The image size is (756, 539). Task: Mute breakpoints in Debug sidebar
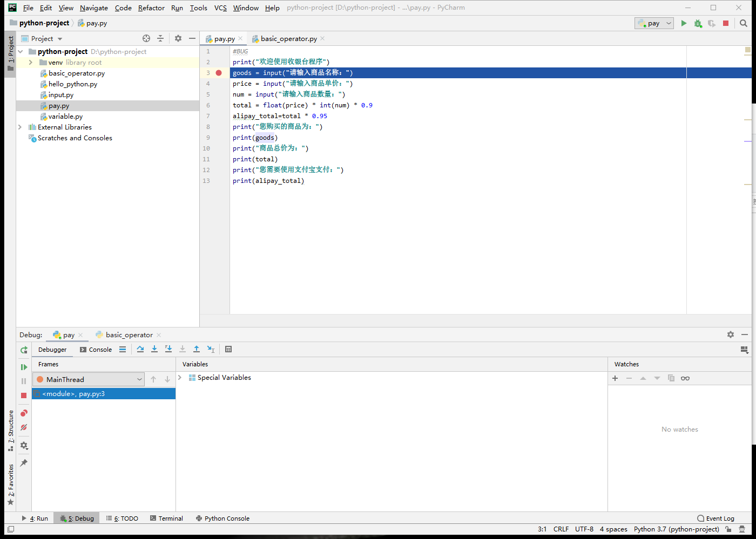coord(24,427)
